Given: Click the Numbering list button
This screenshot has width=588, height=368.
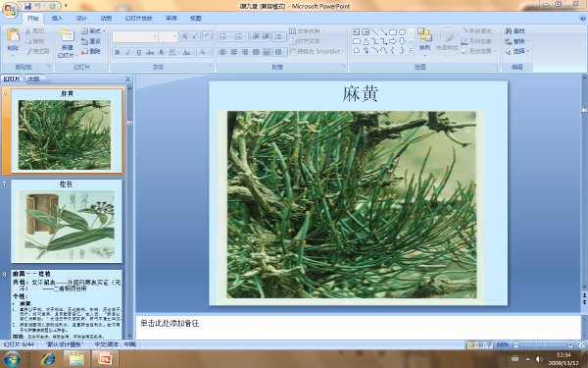Looking at the screenshot, I should tap(240, 36).
